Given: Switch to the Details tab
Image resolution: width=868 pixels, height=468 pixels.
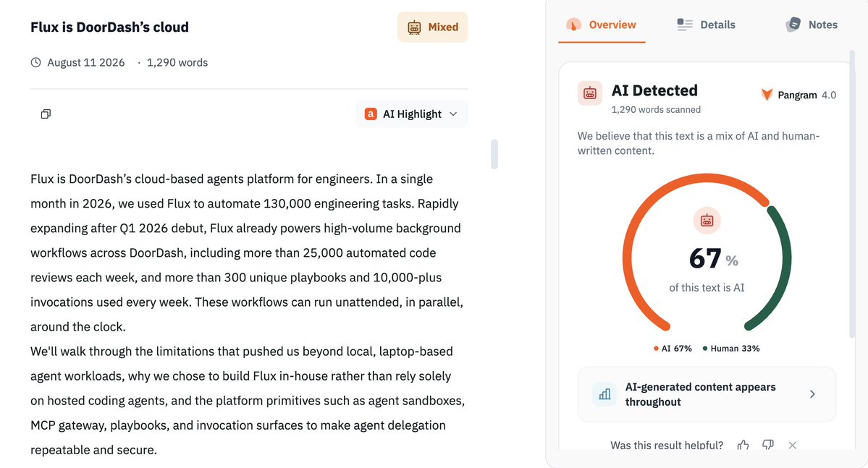Looking at the screenshot, I should (707, 25).
